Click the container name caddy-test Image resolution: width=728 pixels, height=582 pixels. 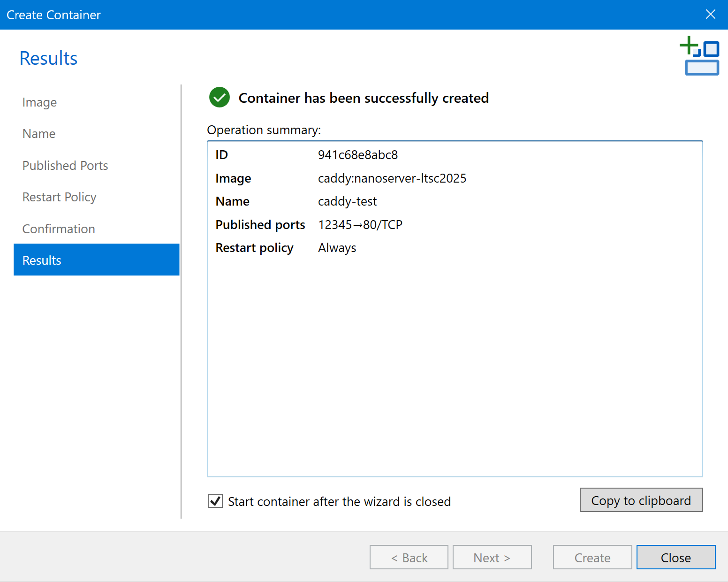click(347, 201)
